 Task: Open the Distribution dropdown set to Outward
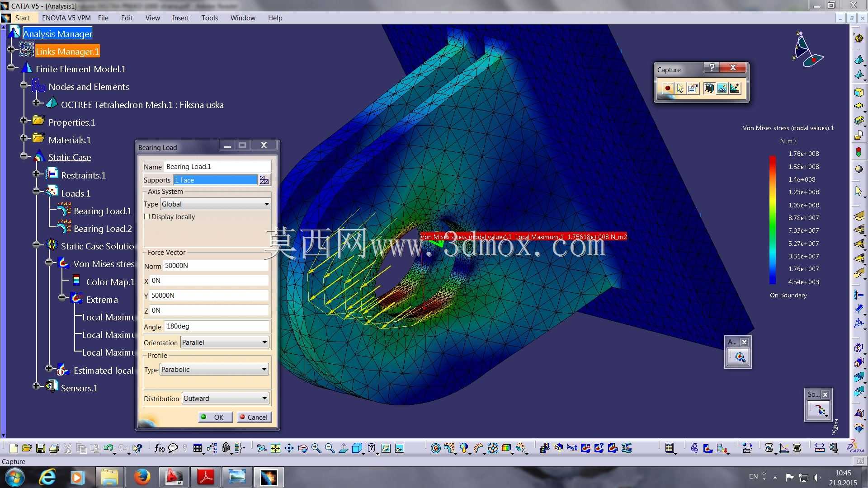226,399
